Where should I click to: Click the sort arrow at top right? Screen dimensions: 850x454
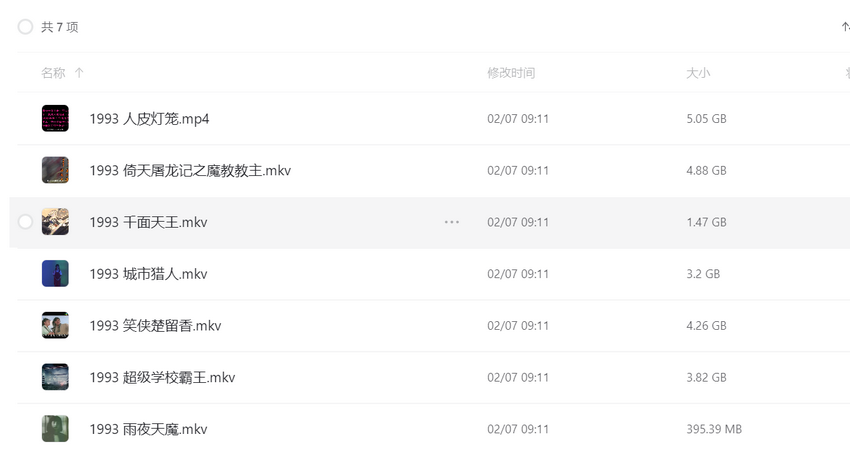(x=845, y=27)
